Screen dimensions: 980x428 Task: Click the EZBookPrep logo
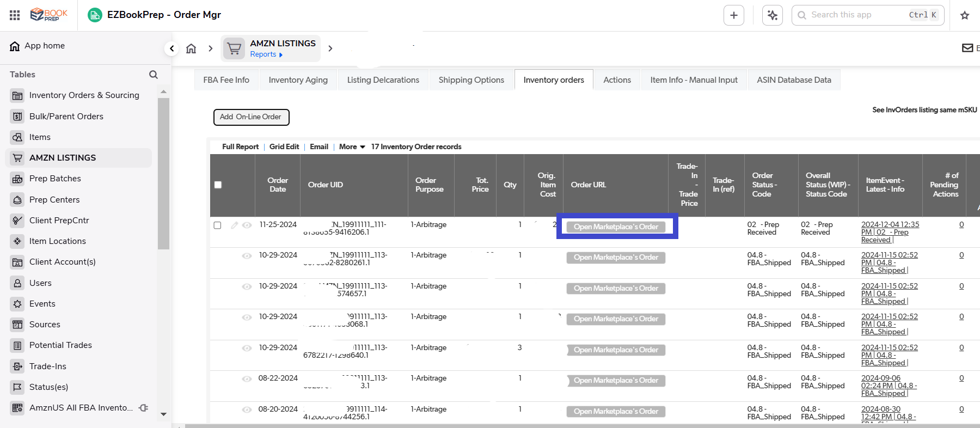(49, 15)
